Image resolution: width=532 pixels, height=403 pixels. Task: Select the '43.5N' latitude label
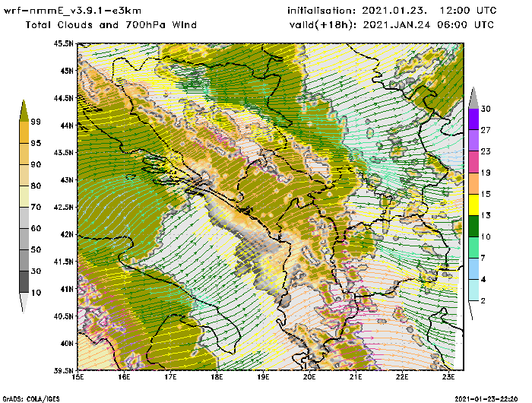pos(63,152)
